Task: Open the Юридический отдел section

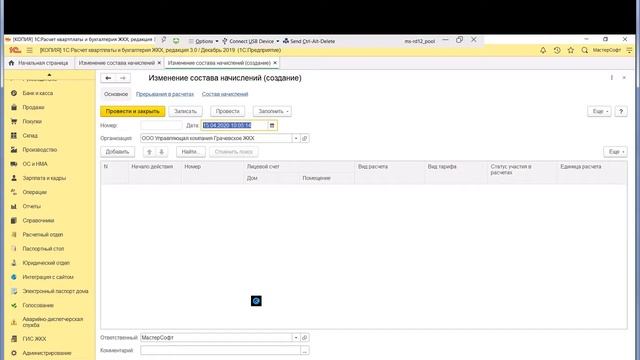Action: (x=46, y=263)
